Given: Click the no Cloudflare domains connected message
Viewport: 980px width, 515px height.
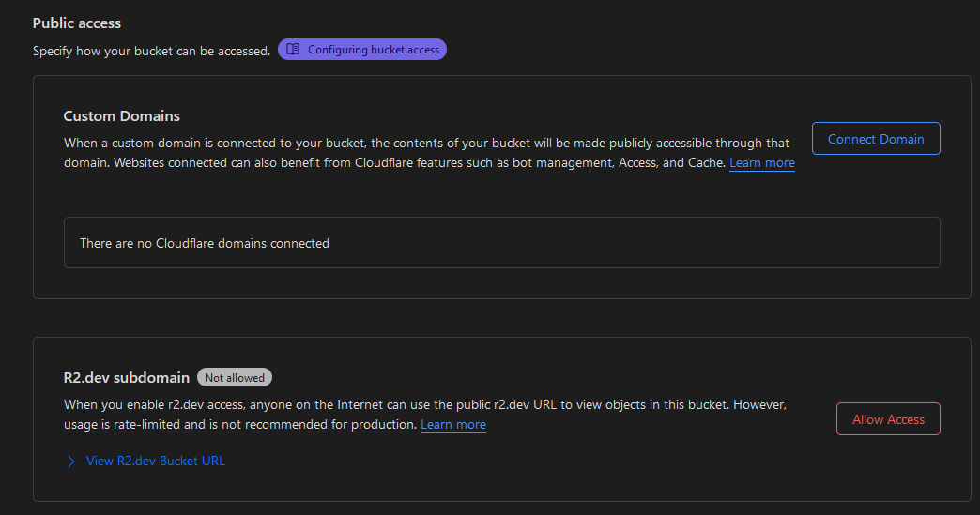Looking at the screenshot, I should 205,243.
